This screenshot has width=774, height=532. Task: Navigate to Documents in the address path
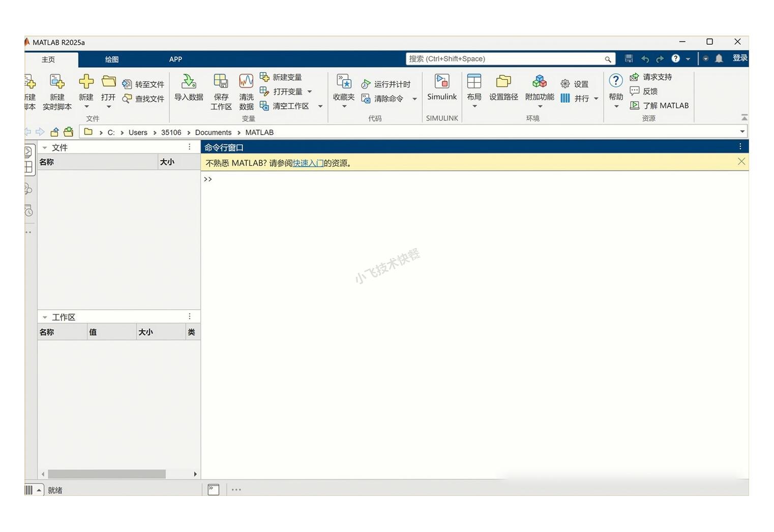pos(213,133)
